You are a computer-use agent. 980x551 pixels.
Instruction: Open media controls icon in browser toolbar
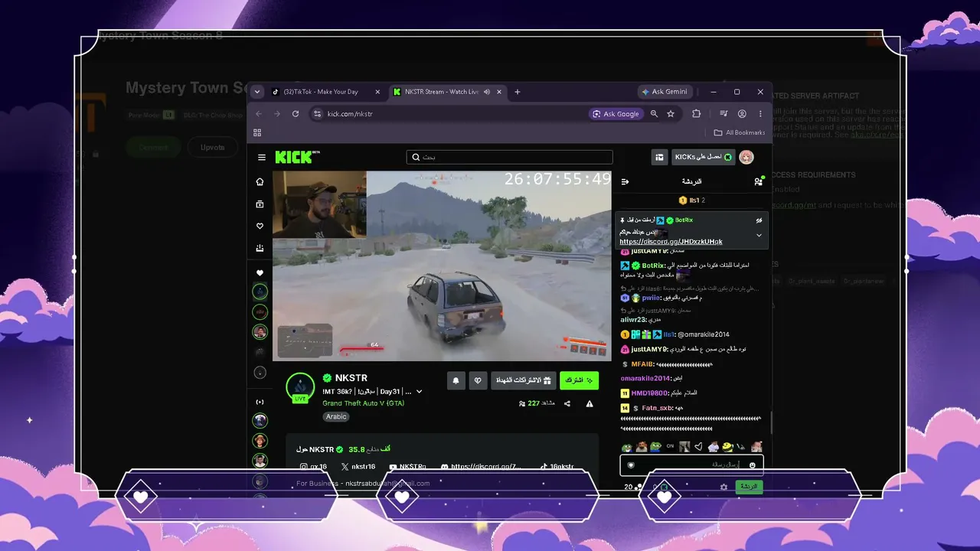[724, 114]
